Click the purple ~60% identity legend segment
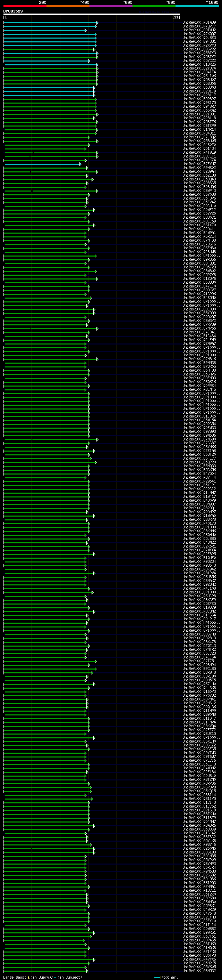 pos(111,6)
